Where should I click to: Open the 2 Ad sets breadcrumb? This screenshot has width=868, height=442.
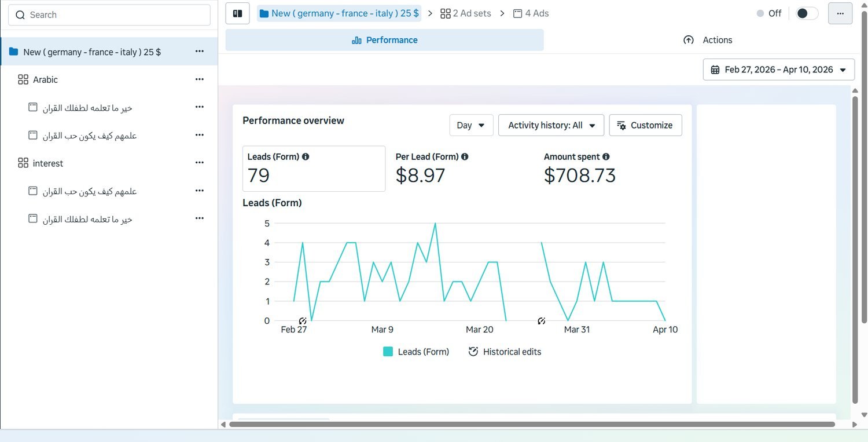[x=466, y=13]
